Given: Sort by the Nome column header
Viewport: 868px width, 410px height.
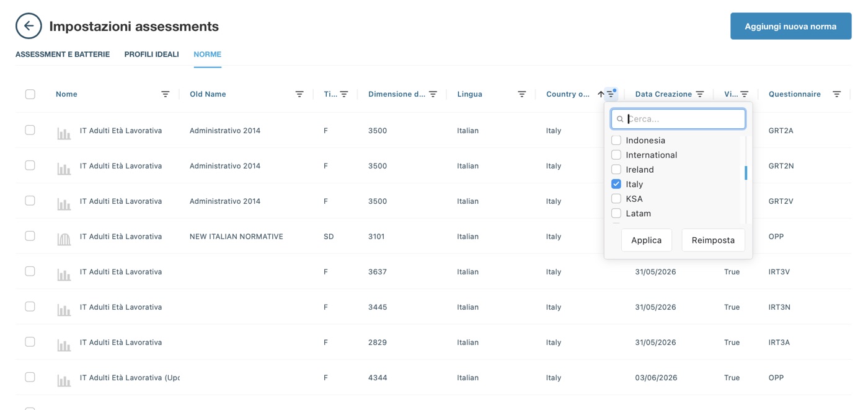Looking at the screenshot, I should click(x=66, y=94).
